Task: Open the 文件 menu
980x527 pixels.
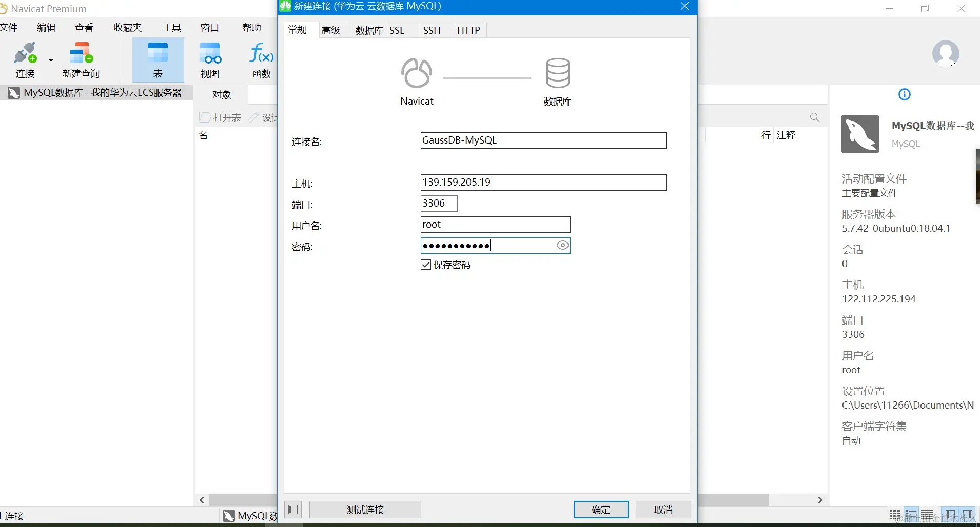Action: click(9, 28)
